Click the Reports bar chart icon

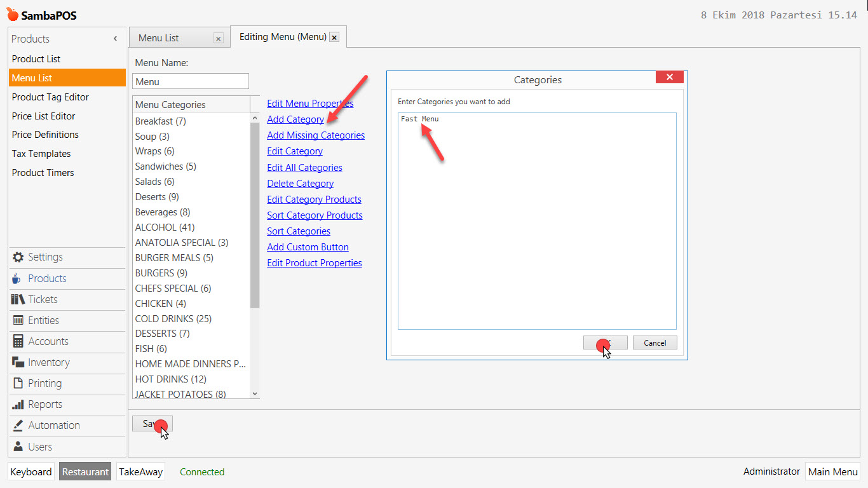(x=18, y=404)
